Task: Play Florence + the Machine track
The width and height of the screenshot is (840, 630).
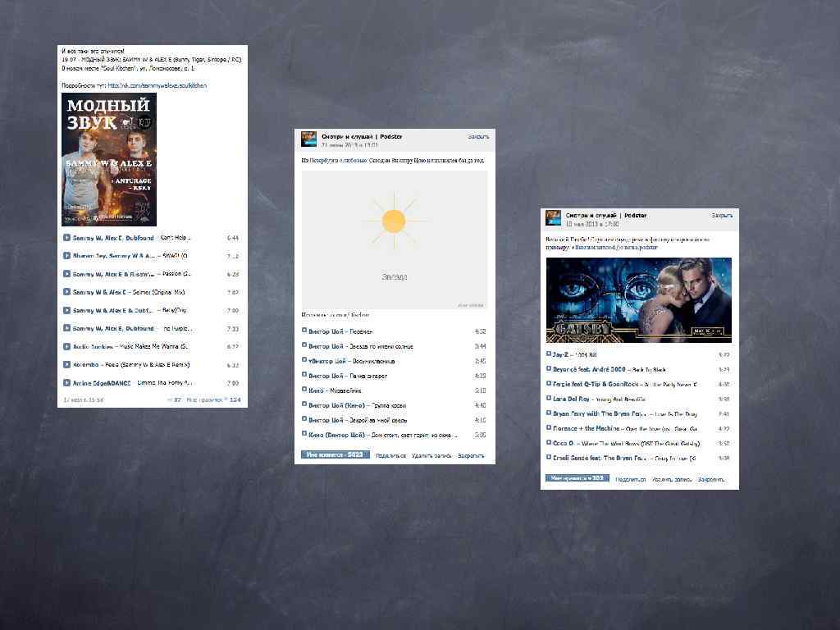Action: click(549, 428)
